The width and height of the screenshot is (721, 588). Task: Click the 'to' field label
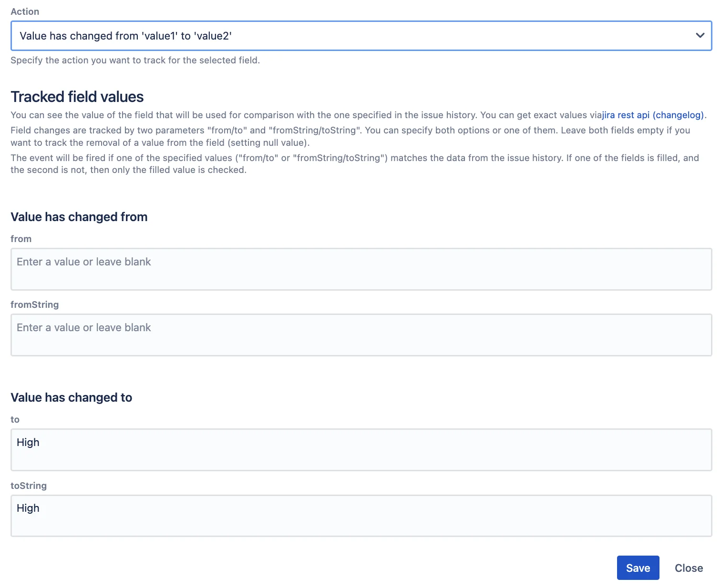[x=15, y=419]
